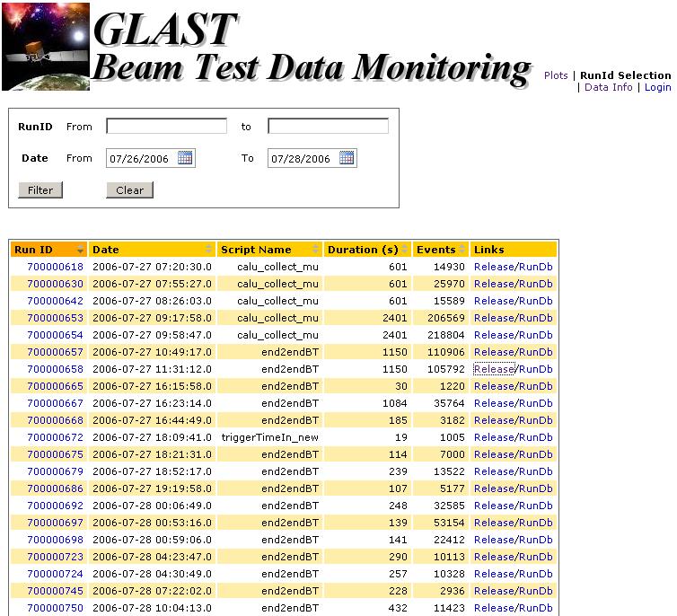677x616 pixels.
Task: Click the Links column header
Action: click(x=514, y=250)
